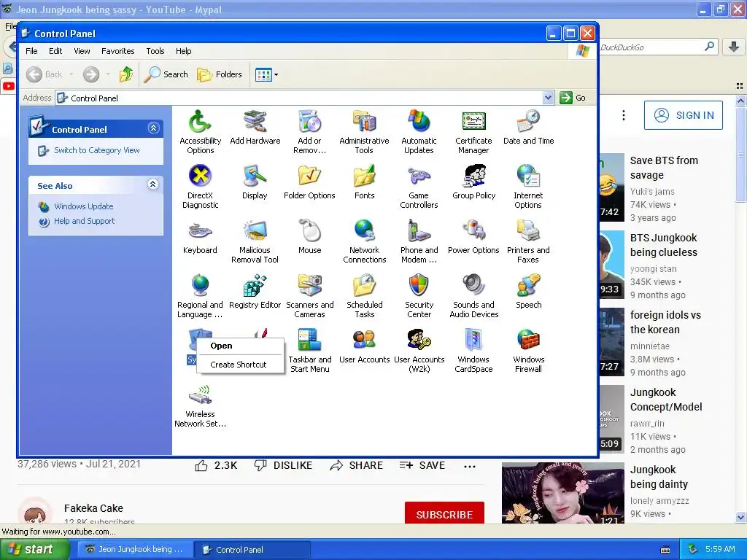This screenshot has width=747, height=560.
Task: Open Malicious Removal Tool icon
Action: tap(255, 242)
